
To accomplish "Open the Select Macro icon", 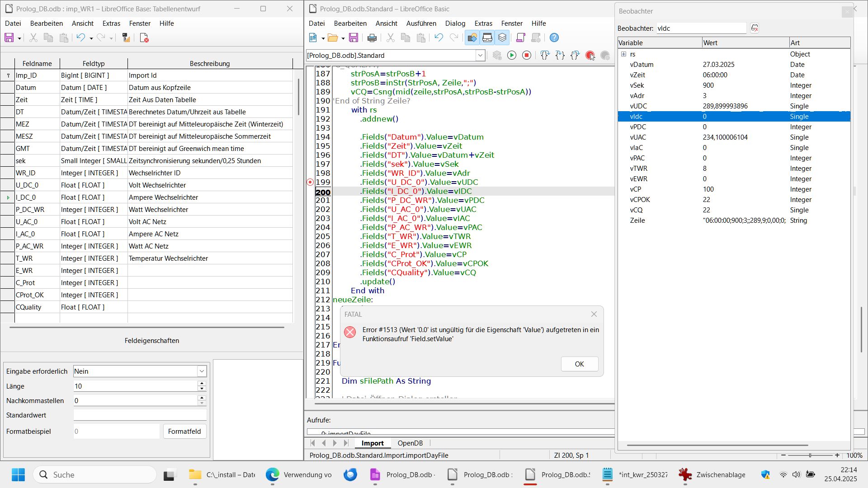I will [x=487, y=38].
